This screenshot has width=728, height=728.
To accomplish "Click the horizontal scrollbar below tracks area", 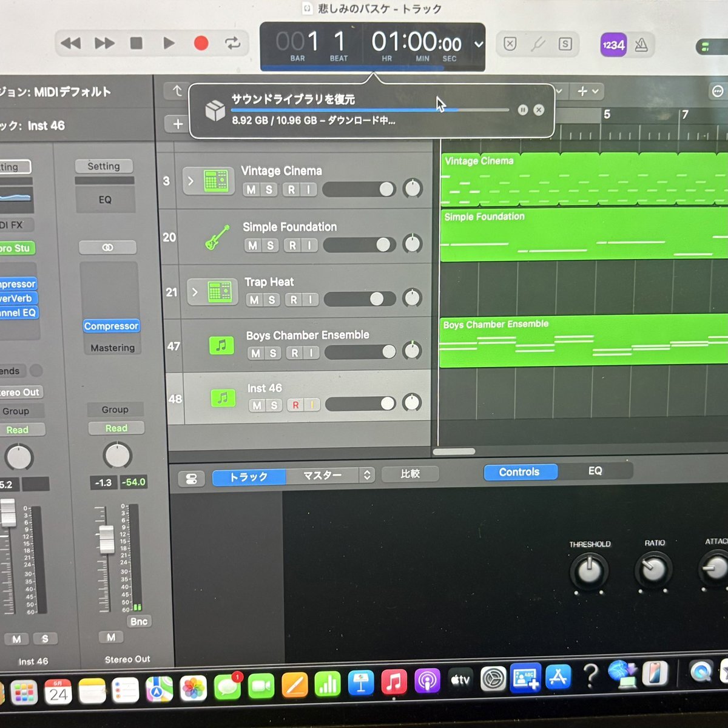I will (454, 451).
